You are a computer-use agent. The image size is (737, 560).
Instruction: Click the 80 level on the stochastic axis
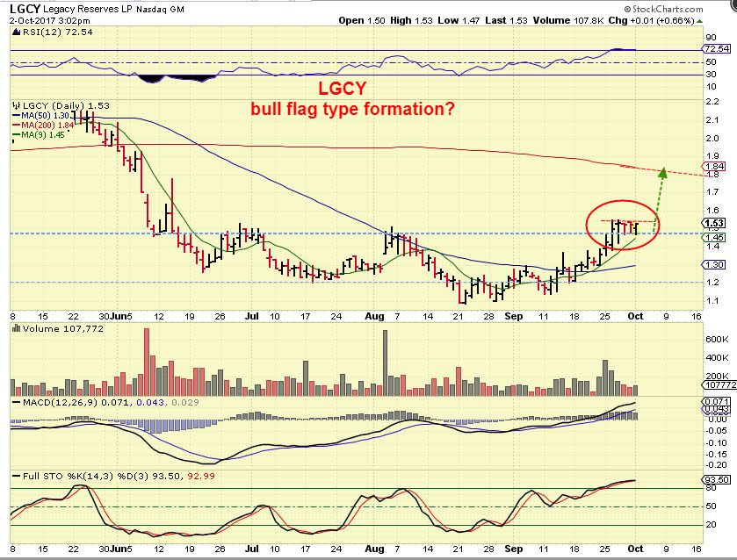point(711,488)
